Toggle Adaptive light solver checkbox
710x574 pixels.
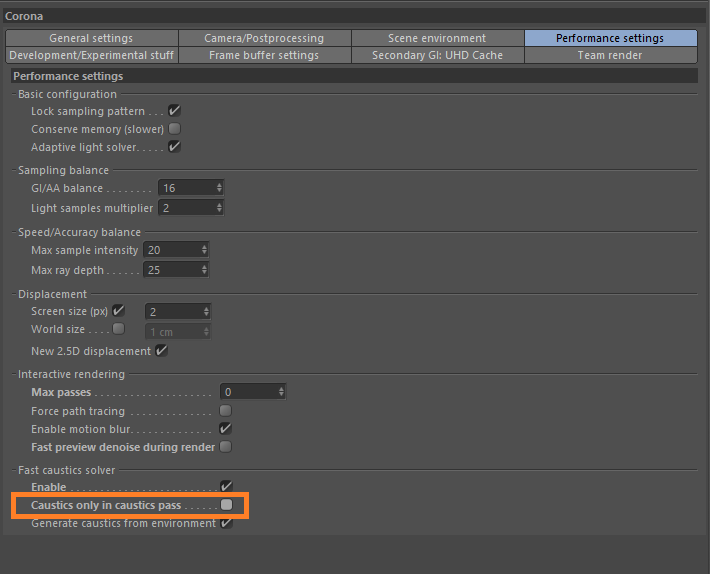(174, 147)
